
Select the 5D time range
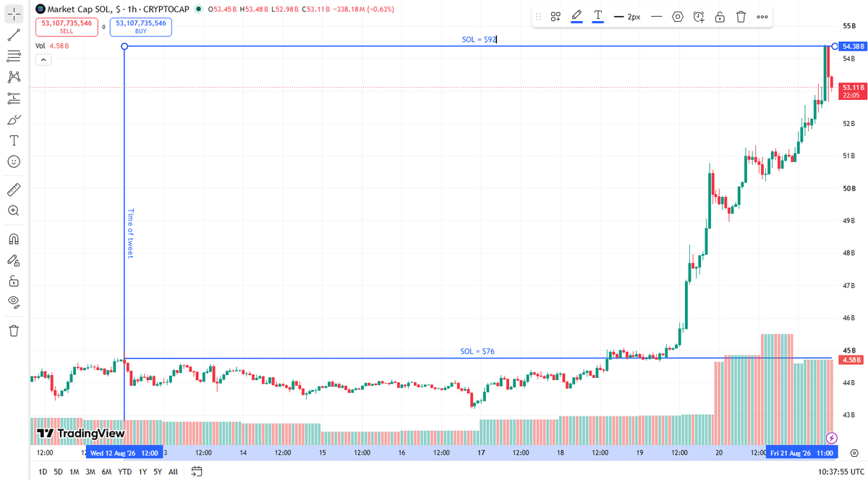point(59,471)
